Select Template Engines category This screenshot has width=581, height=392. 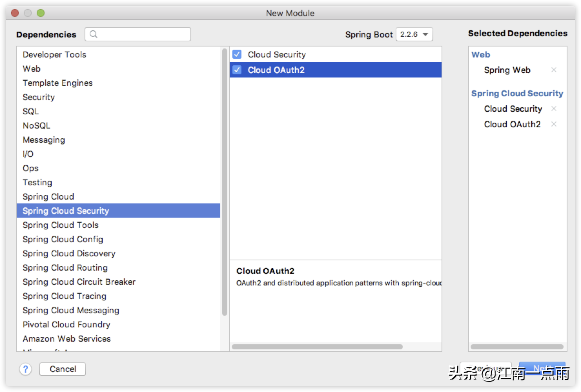click(x=118, y=83)
